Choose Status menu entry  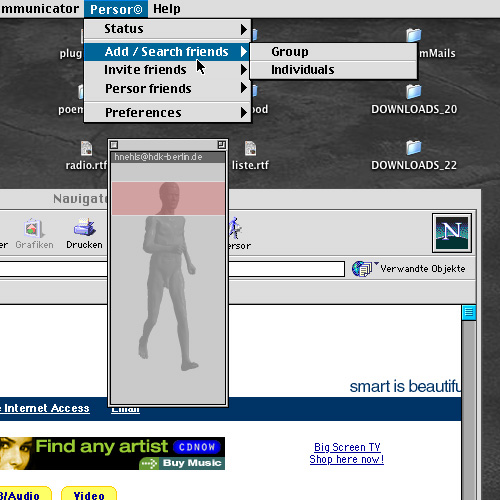point(167,29)
